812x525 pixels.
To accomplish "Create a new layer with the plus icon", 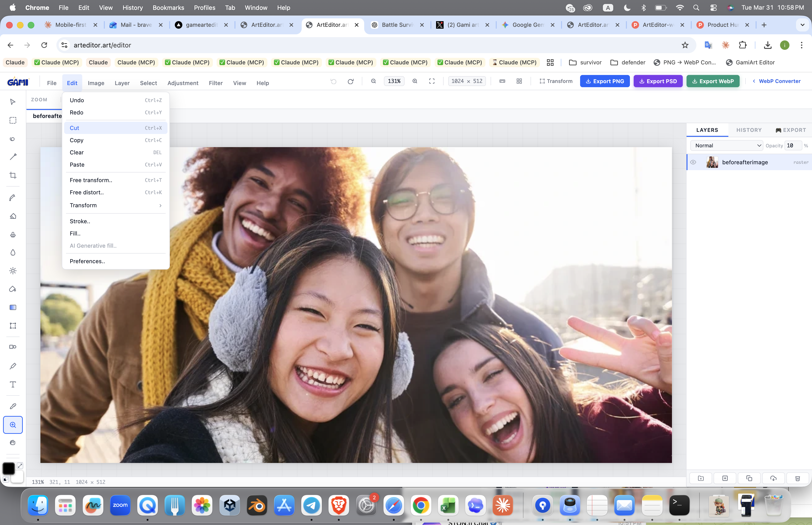I will tap(725, 478).
